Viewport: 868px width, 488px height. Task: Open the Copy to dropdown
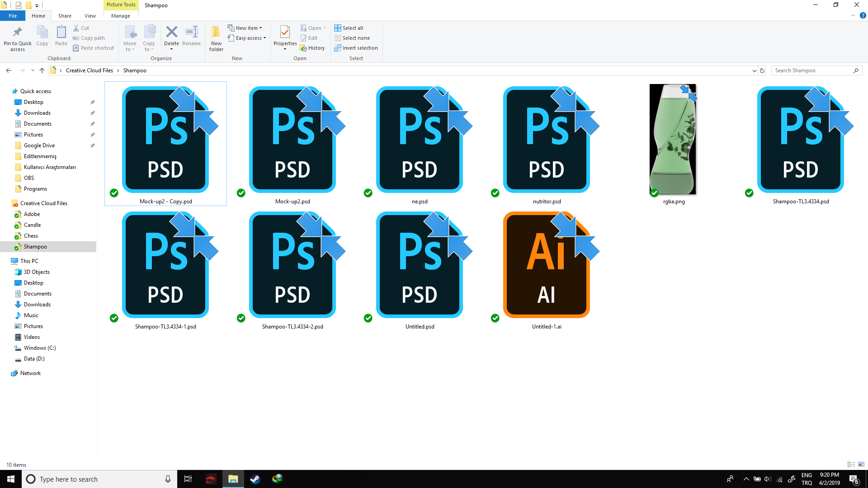pyautogui.click(x=149, y=47)
